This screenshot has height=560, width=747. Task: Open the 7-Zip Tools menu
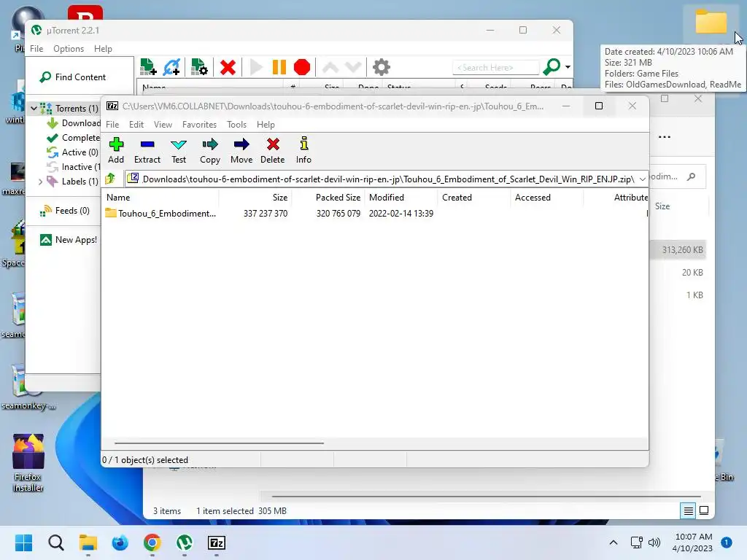tap(237, 124)
